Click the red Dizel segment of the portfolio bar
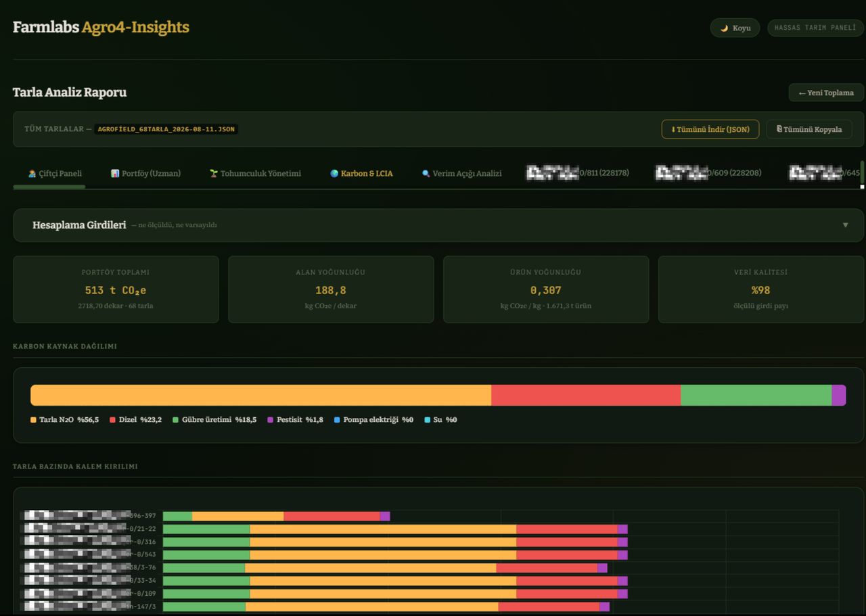866x616 pixels. 586,396
